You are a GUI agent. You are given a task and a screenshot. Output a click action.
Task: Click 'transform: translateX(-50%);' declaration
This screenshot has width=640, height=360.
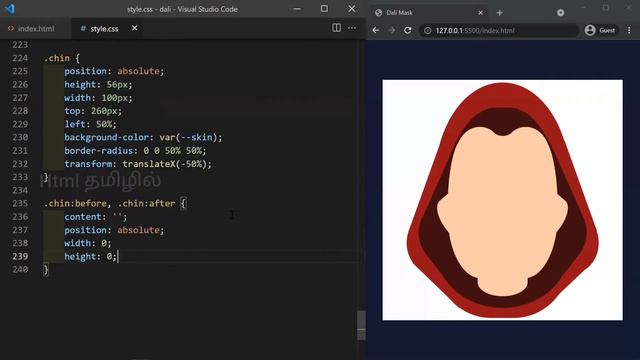point(138,164)
